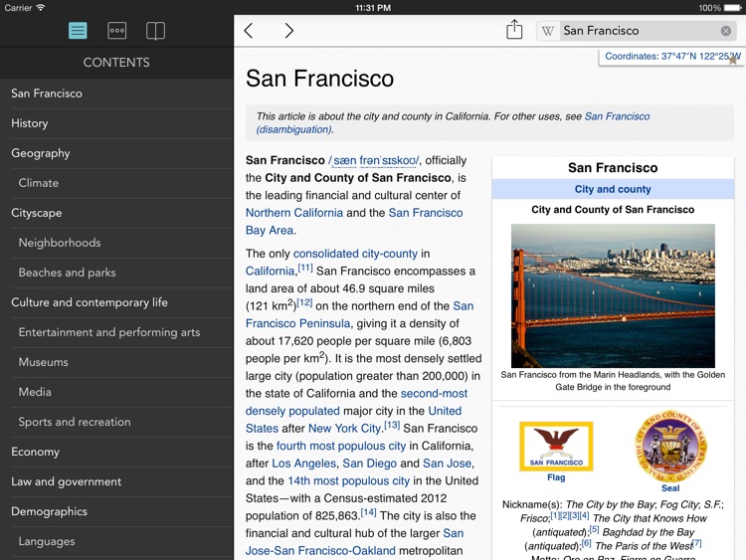Select the contents list view icon
Viewport: 746px width, 560px height.
pos(78,31)
